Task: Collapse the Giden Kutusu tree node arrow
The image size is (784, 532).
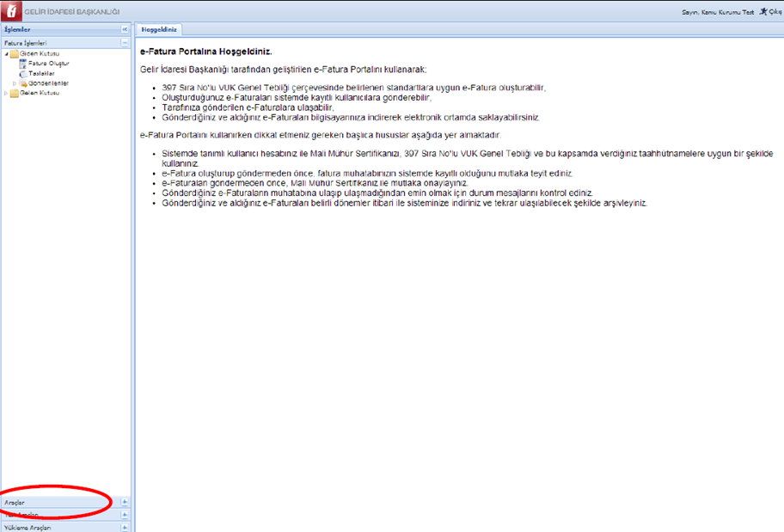Action: click(6, 54)
